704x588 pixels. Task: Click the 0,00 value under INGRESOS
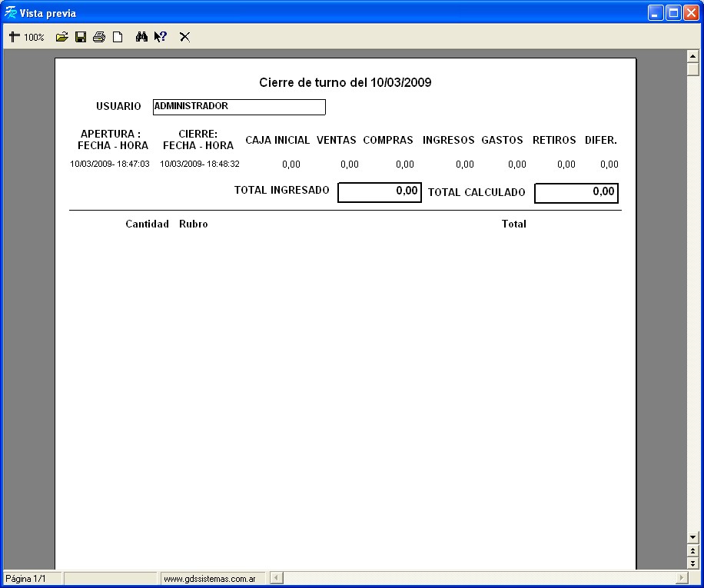click(x=465, y=164)
